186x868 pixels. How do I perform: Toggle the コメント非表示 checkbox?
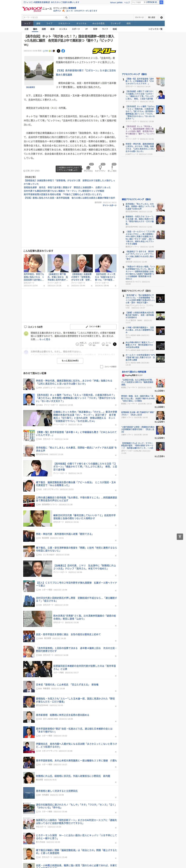(102, 367)
